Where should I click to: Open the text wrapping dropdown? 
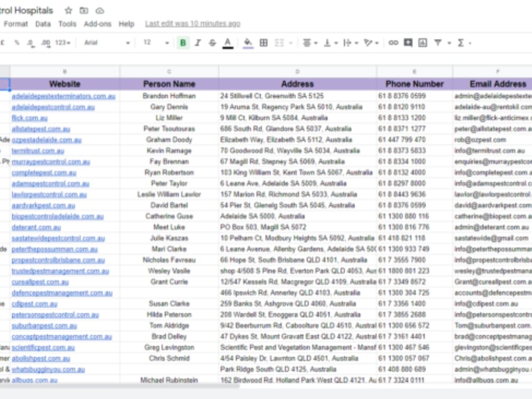point(351,43)
